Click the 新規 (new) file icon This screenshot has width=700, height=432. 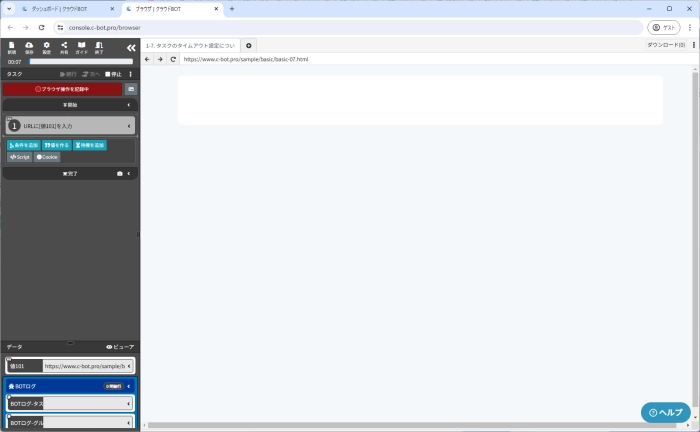tap(12, 47)
